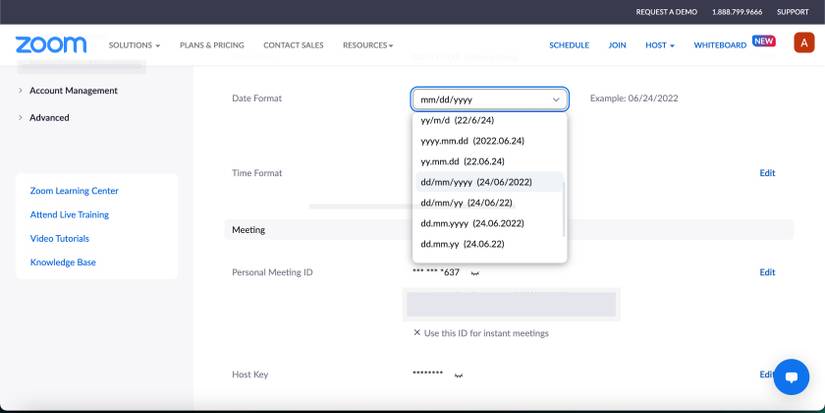Open the Knowledge Base link
The width and height of the screenshot is (825, 413).
tap(63, 262)
